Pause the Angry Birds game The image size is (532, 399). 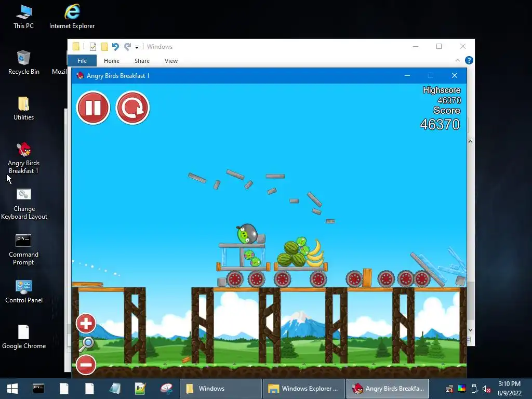pyautogui.click(x=93, y=108)
